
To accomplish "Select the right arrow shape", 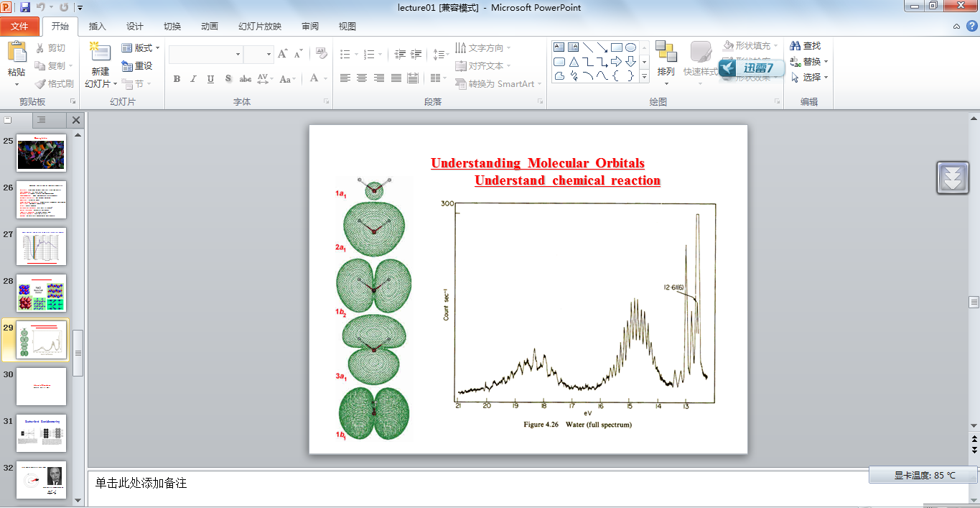I will 616,61.
